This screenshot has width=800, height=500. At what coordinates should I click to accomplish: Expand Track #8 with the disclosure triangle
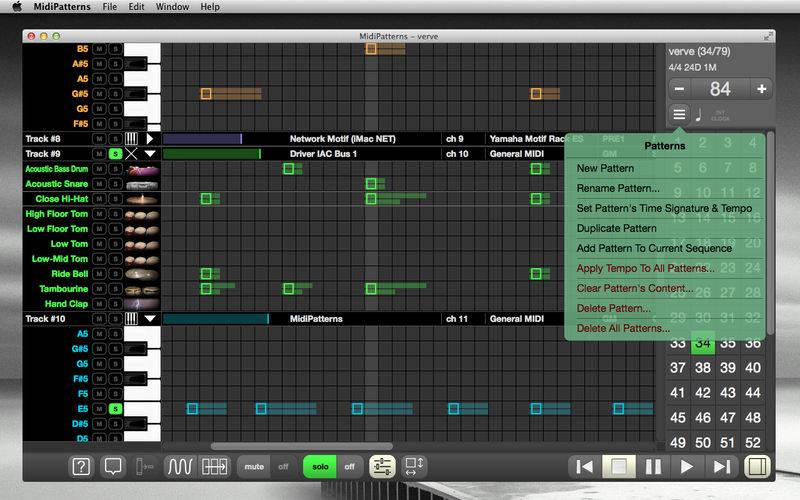click(150, 139)
